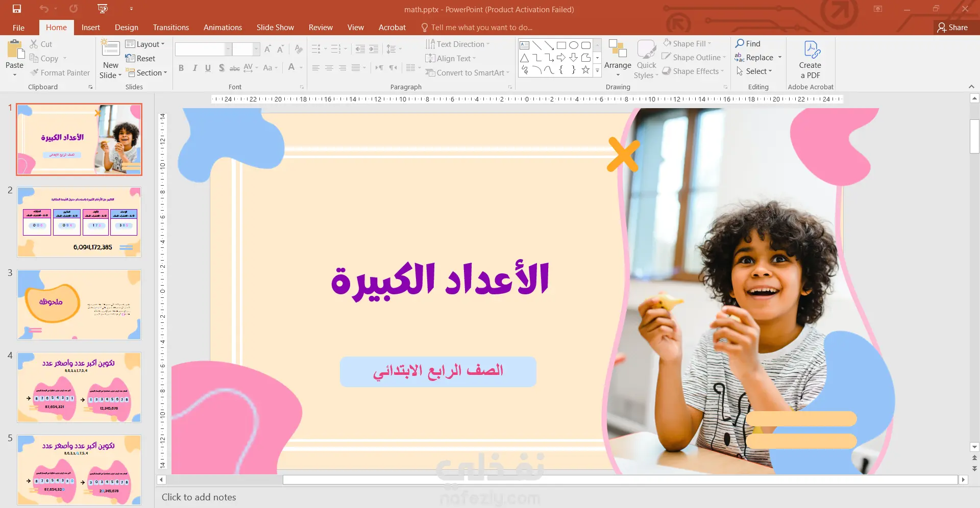980x508 pixels.
Task: Expand the Select dropdown in Editing
Action: [x=754, y=71]
